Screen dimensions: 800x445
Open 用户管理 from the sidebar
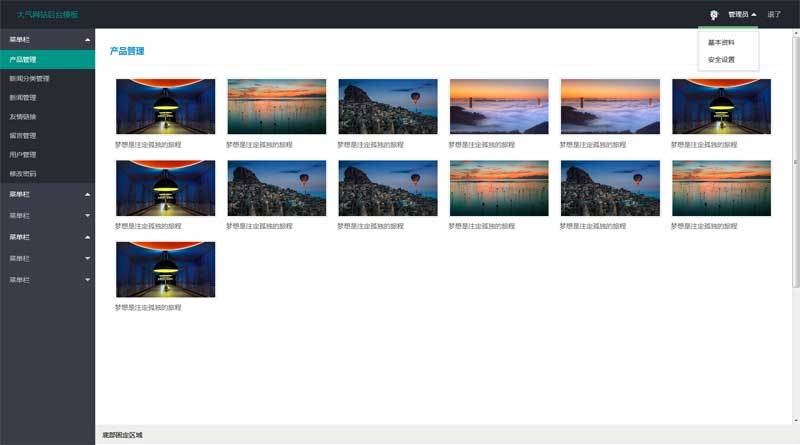[23, 155]
